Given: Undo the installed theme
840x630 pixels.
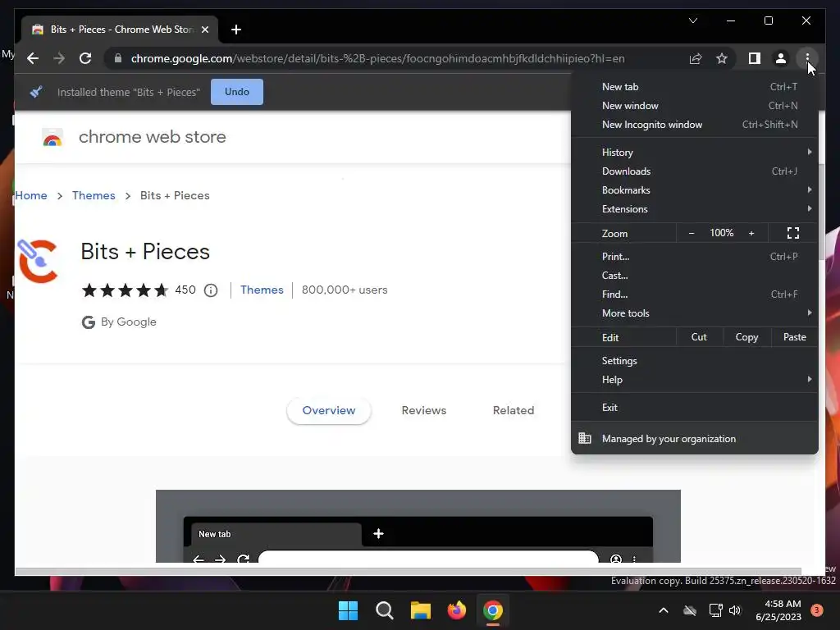Looking at the screenshot, I should pyautogui.click(x=237, y=92).
